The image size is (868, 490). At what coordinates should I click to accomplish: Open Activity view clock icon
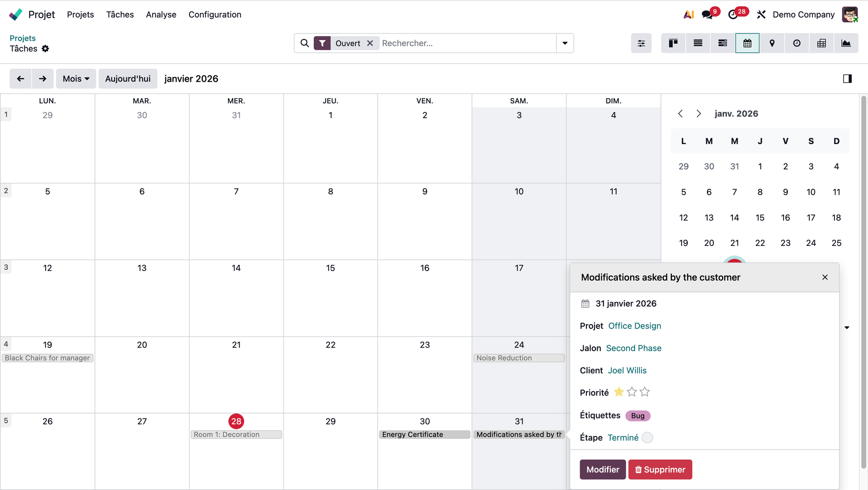pyautogui.click(x=797, y=43)
